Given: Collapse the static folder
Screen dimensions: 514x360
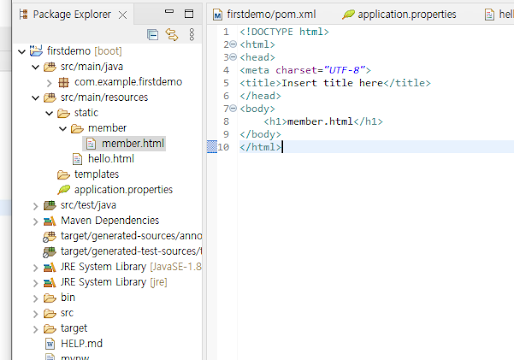Looking at the screenshot, I should pos(49,113).
